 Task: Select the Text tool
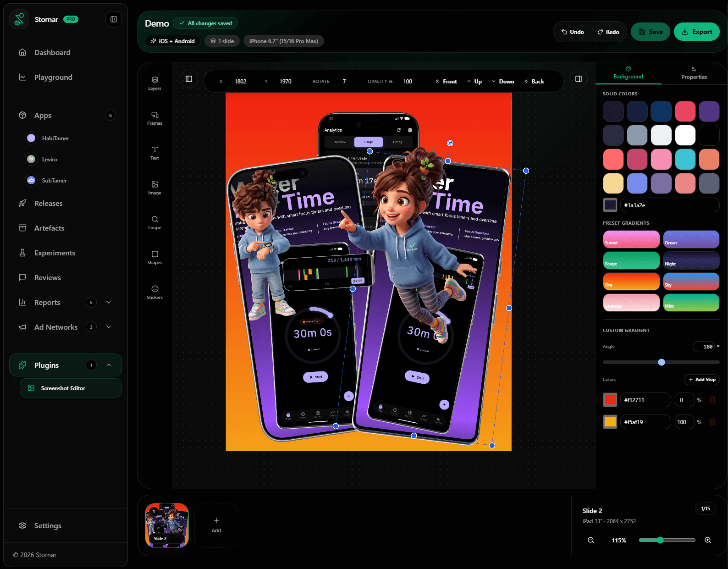(x=154, y=153)
